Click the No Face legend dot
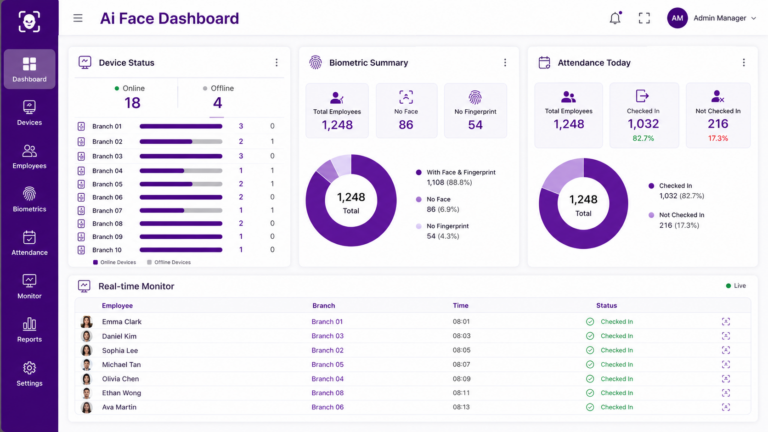Viewport: 768px width, 432px height. point(418,199)
